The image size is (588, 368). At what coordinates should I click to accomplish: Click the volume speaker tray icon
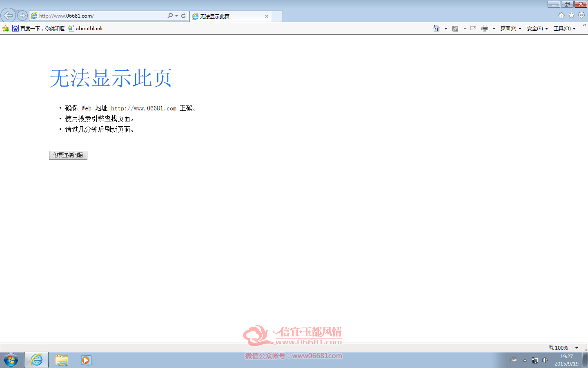545,360
